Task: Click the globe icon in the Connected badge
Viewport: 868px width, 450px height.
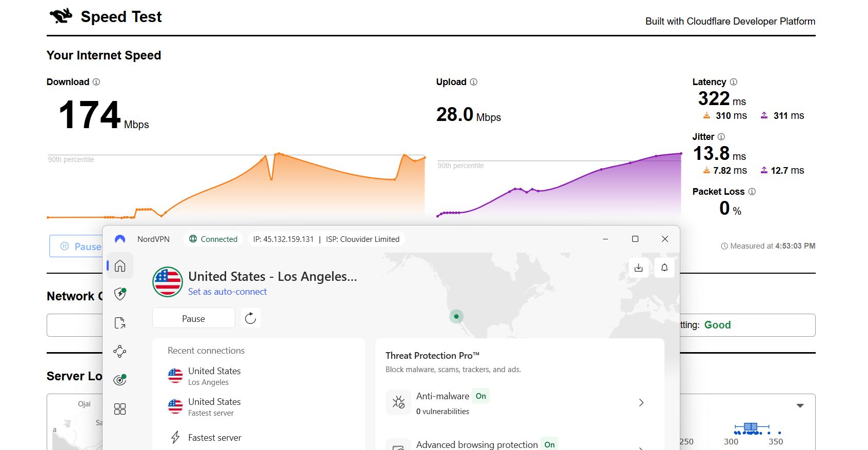Action: coord(193,239)
